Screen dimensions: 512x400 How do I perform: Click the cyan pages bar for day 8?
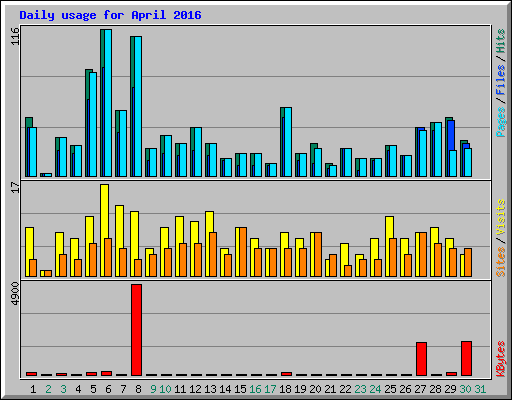pos(138,107)
